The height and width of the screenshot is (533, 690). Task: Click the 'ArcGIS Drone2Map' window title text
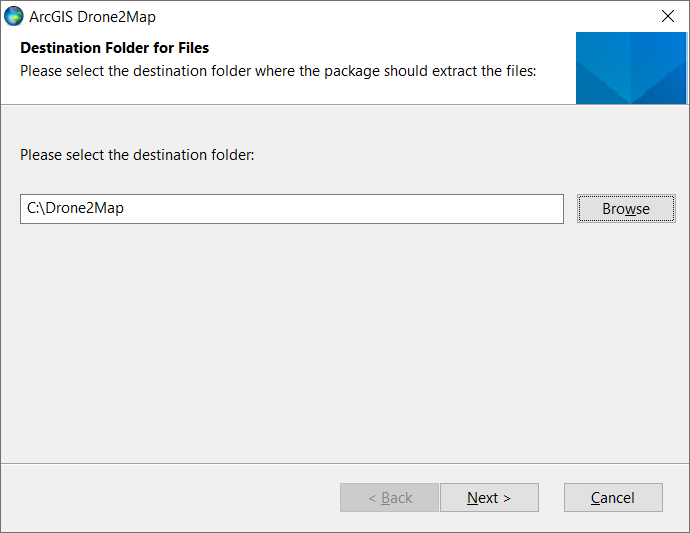(x=92, y=17)
